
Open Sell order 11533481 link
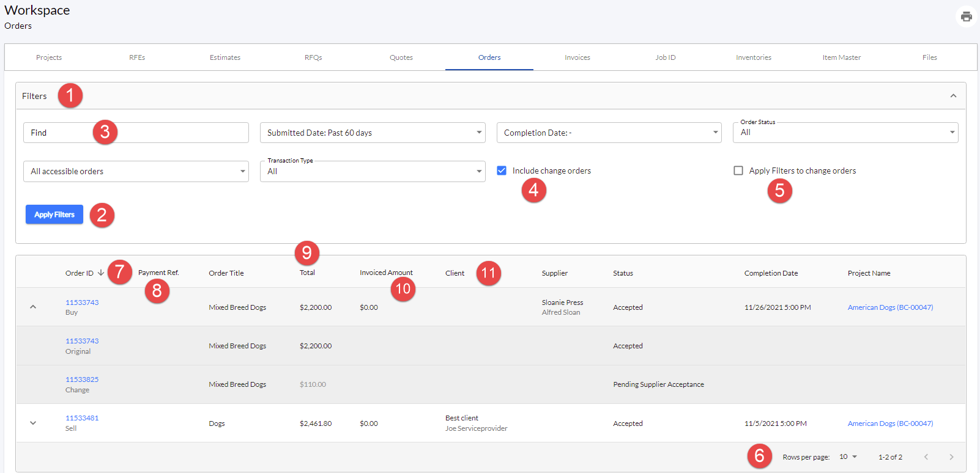click(82, 418)
